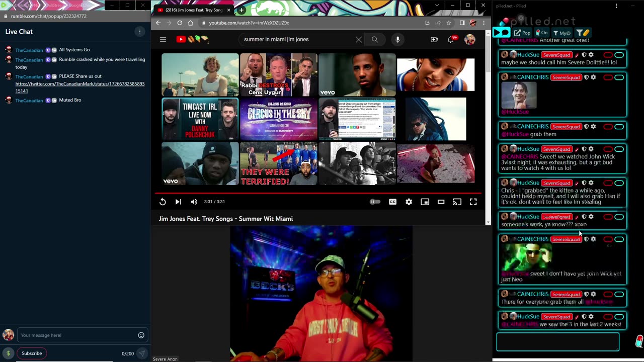Toggle YouTube autoplay switch
Screen dimensions: 644x362
[x=375, y=202]
